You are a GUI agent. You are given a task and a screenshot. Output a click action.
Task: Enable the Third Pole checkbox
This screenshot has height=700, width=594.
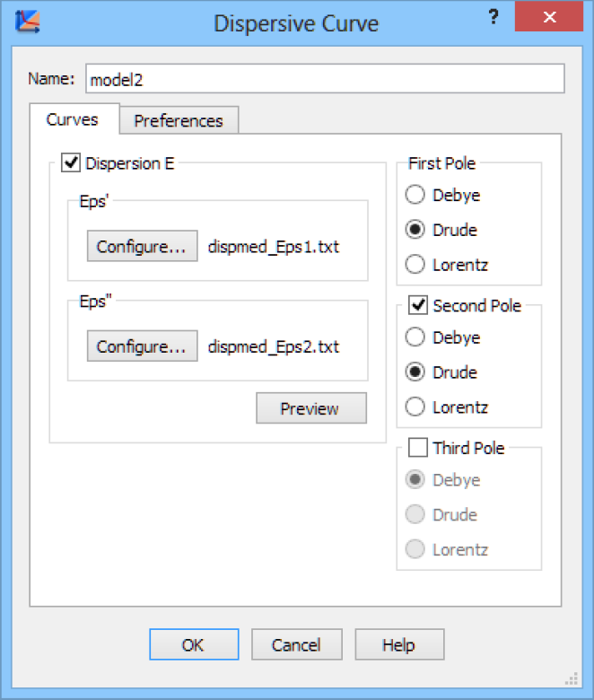click(417, 447)
